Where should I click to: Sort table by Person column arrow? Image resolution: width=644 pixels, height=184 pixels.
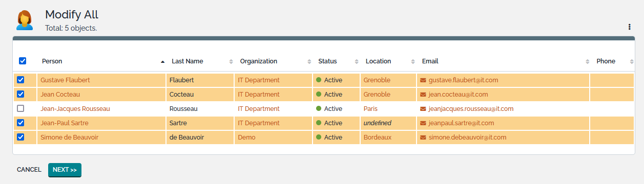point(163,61)
